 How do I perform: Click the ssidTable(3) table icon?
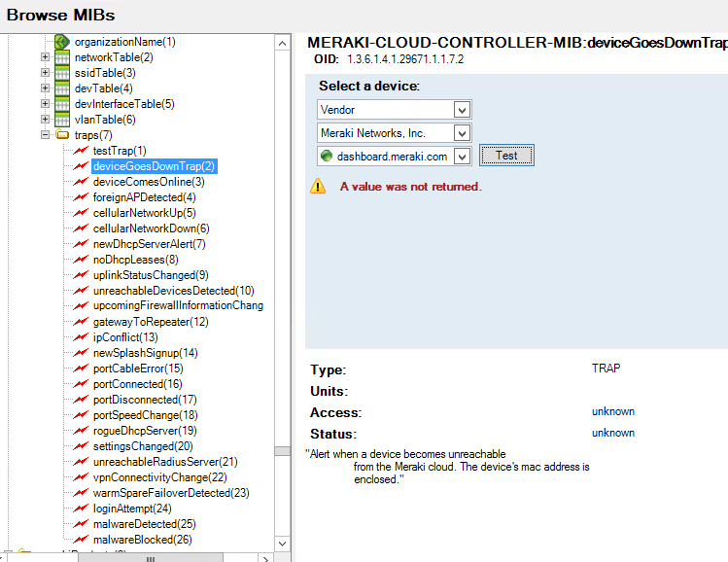coord(62,73)
